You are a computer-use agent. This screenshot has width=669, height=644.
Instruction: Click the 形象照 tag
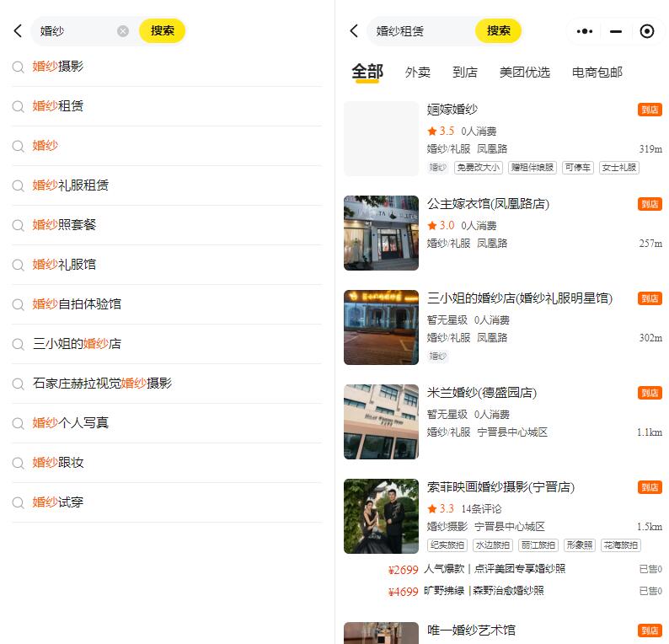pos(580,545)
